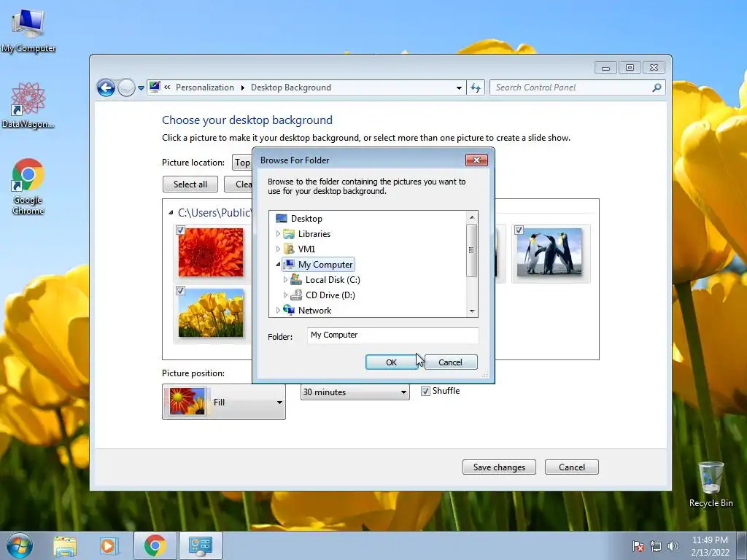Click the Desktop folder icon in tree
747x560 pixels.
click(282, 219)
